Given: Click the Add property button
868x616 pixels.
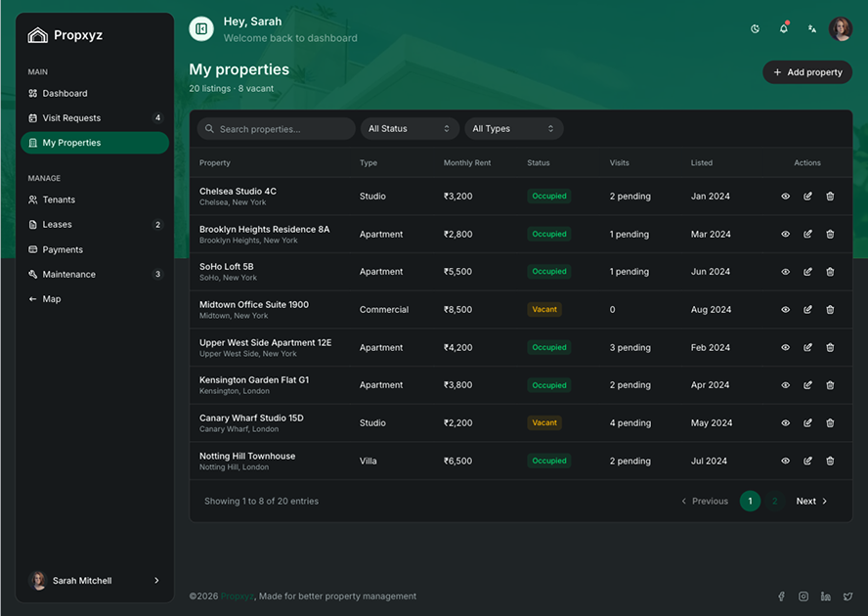Looking at the screenshot, I should click(807, 72).
